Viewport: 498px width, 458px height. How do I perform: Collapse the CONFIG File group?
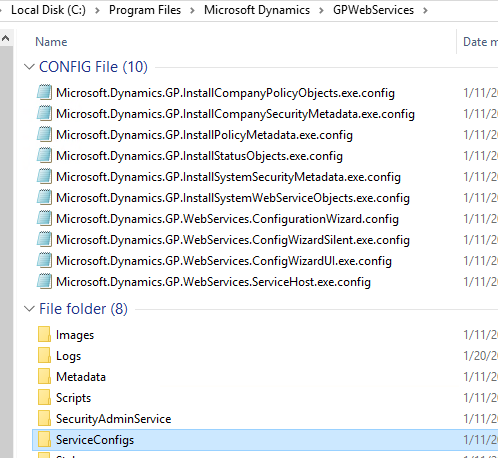pos(29,67)
